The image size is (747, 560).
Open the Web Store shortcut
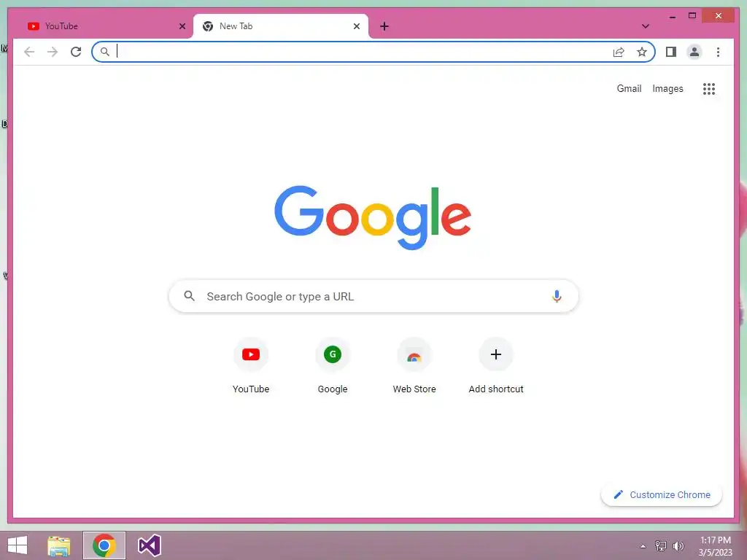click(x=414, y=367)
